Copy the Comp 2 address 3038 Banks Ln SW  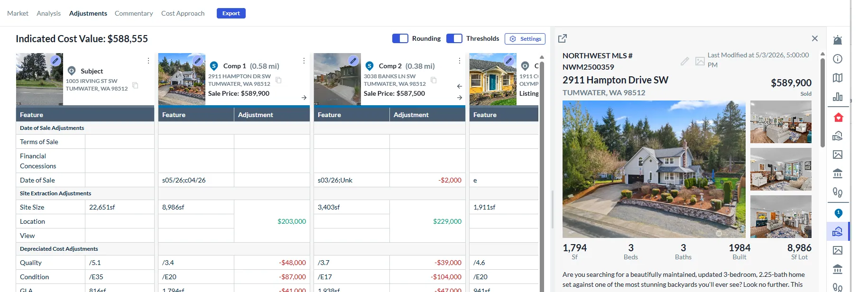pyautogui.click(x=434, y=80)
